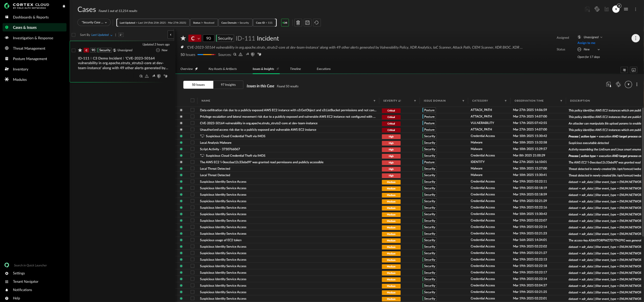Click in the Quick Launcher search field
The height and width of the screenshot is (302, 644).
pos(30,265)
